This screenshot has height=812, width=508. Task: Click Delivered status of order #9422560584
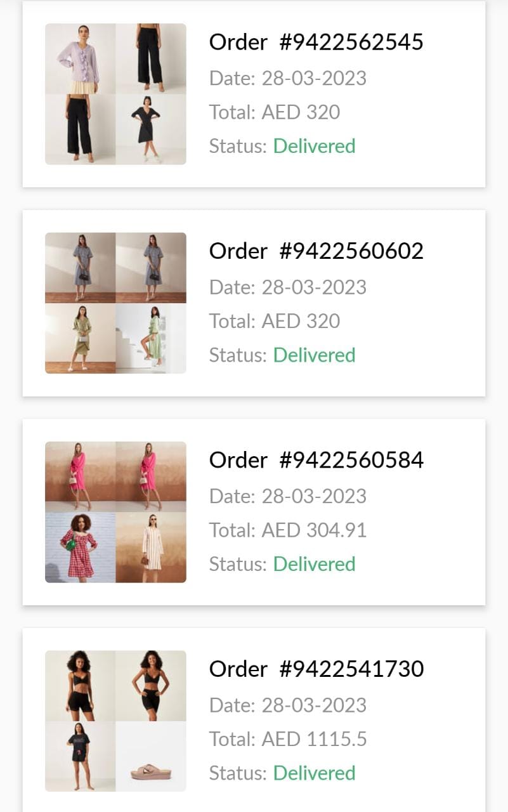coord(314,564)
